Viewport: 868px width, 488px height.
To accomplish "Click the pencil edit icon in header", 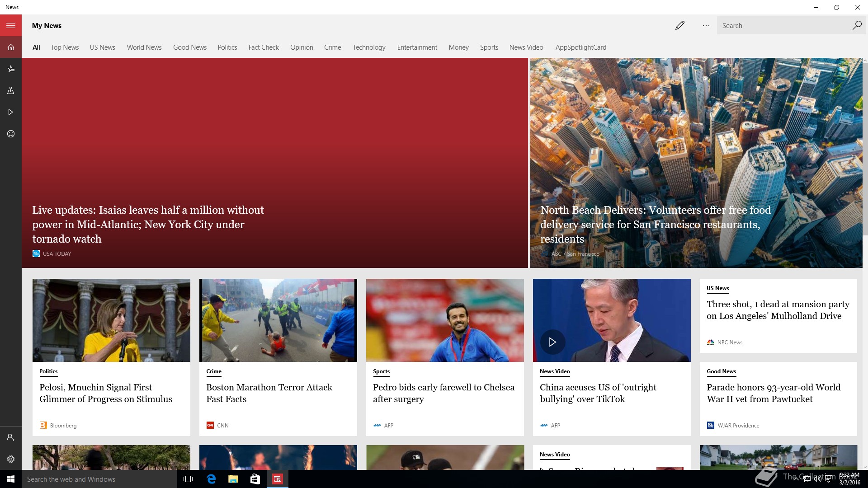I will tap(680, 26).
